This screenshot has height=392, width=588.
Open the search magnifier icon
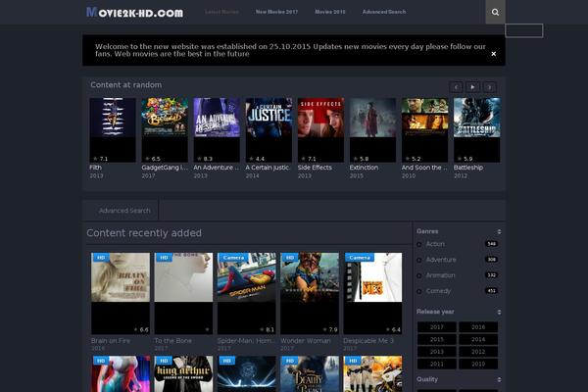495,12
